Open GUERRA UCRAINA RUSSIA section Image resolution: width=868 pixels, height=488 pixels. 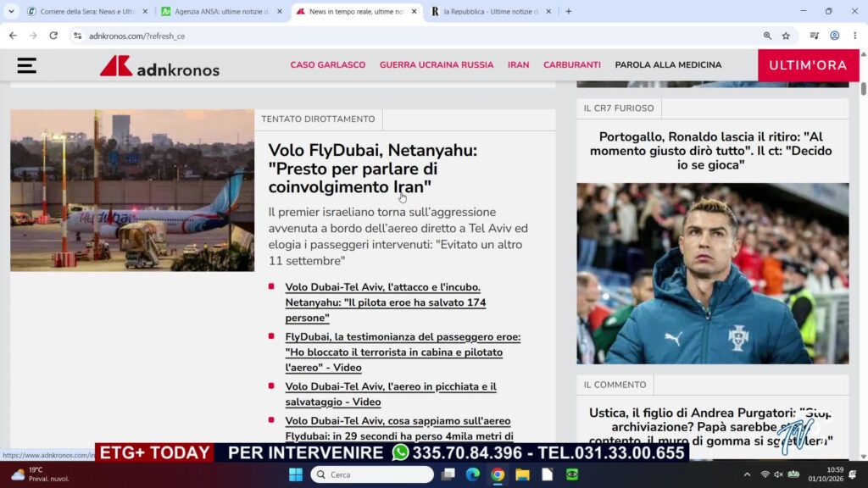[x=437, y=64]
